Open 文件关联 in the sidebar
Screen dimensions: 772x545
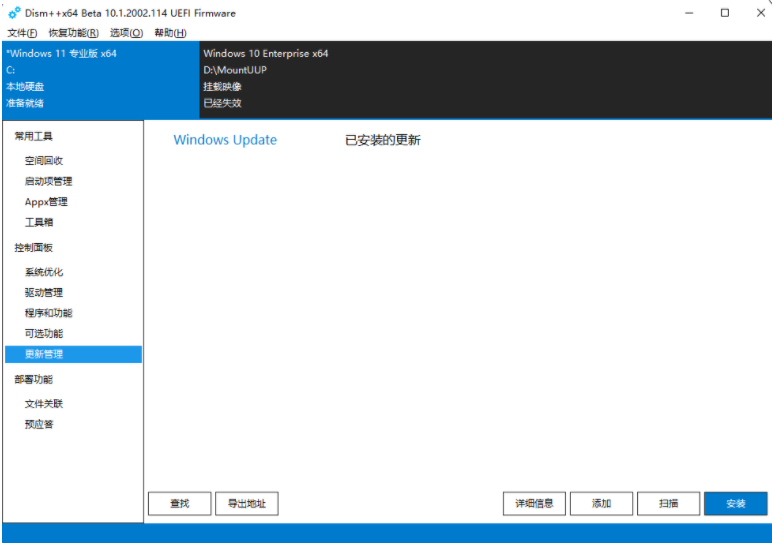[x=44, y=404]
